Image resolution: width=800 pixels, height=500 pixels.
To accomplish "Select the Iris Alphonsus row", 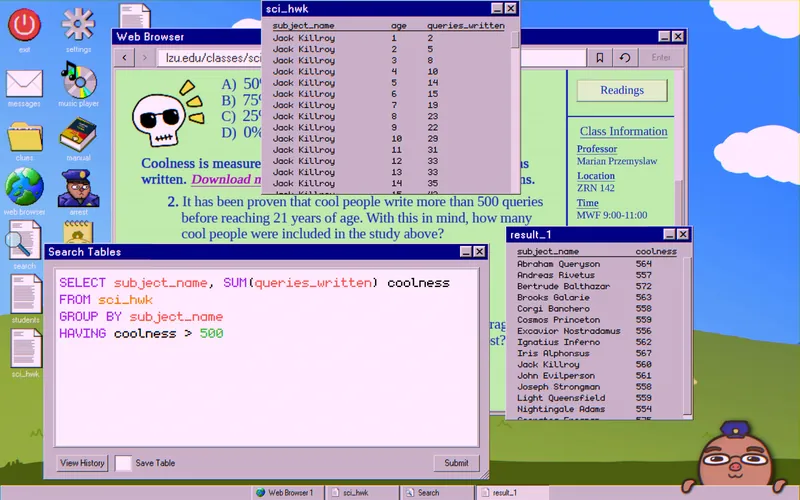I will (598, 353).
